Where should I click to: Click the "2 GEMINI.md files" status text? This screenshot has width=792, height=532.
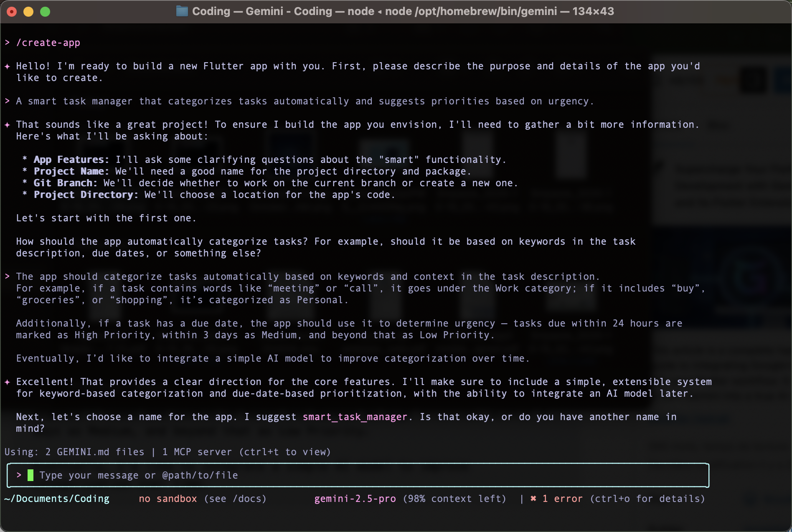pyautogui.click(x=94, y=452)
